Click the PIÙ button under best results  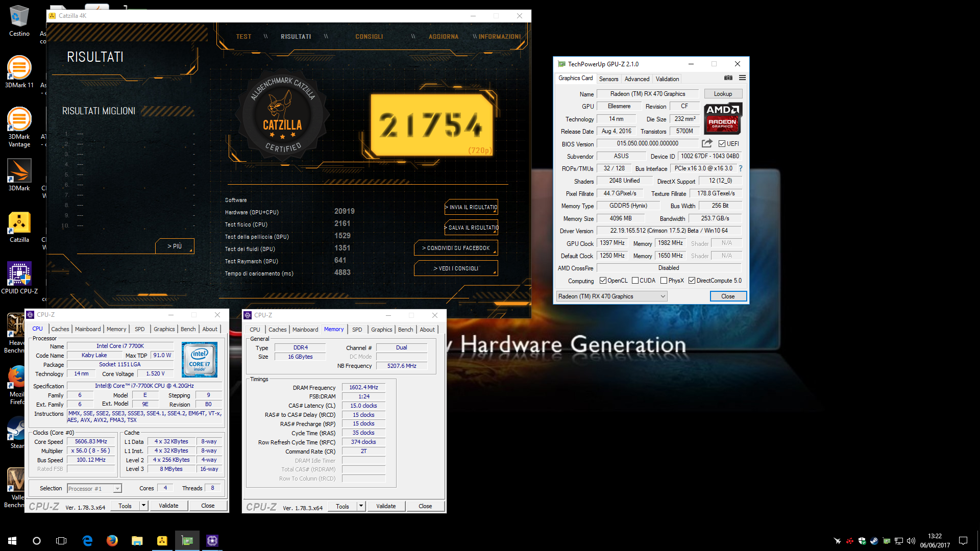click(x=175, y=246)
